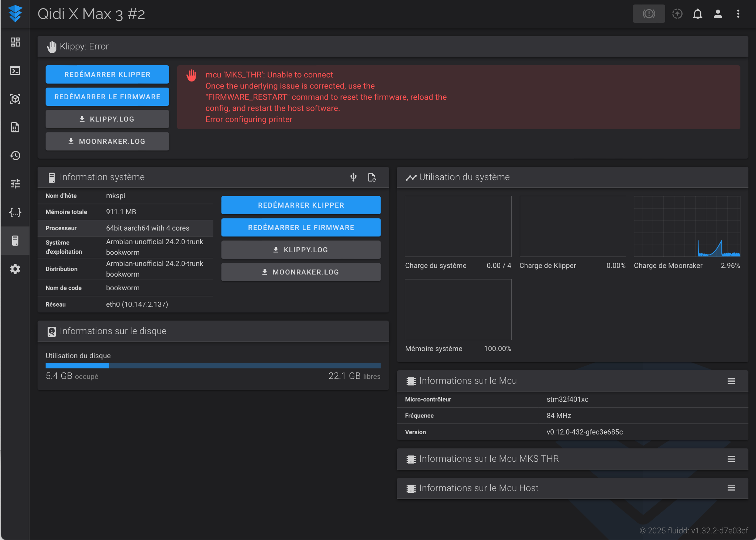This screenshot has width=756, height=540.
Task: Show USB devices in Information système
Action: coord(353,177)
